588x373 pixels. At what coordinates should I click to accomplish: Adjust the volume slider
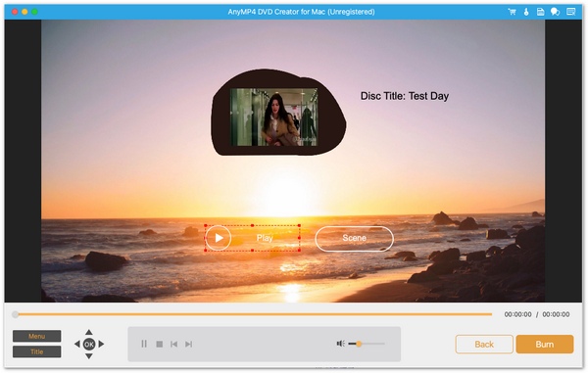(x=367, y=344)
